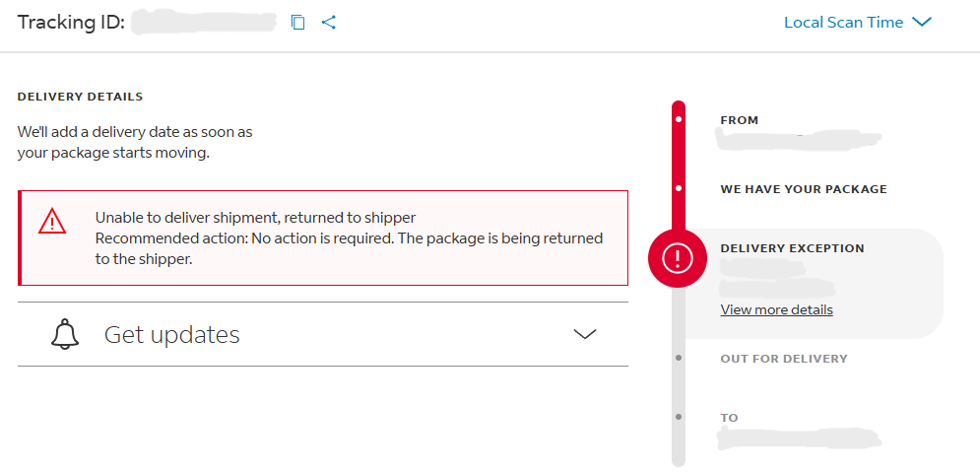
Task: Click the FROM step dot on timeline
Action: pos(678,120)
